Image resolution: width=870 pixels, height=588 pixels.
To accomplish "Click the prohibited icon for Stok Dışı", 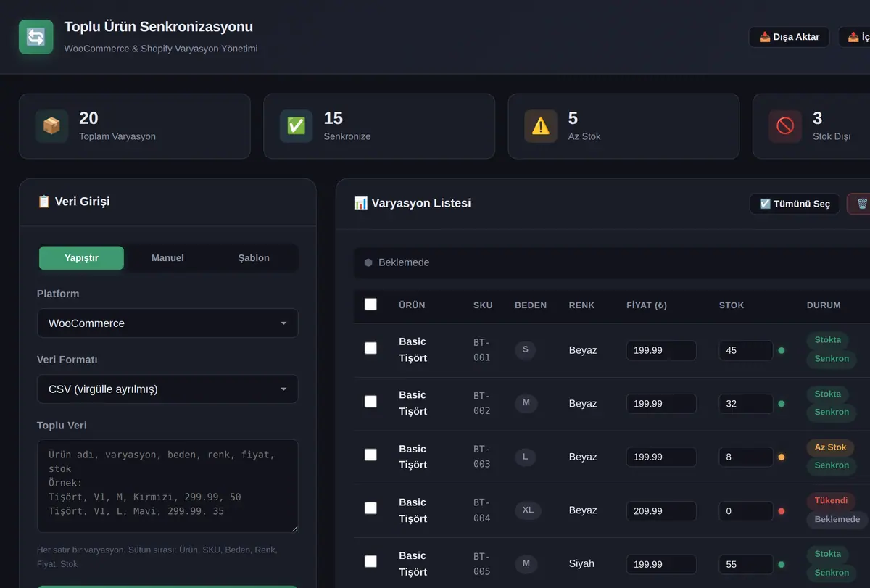I will coord(785,126).
